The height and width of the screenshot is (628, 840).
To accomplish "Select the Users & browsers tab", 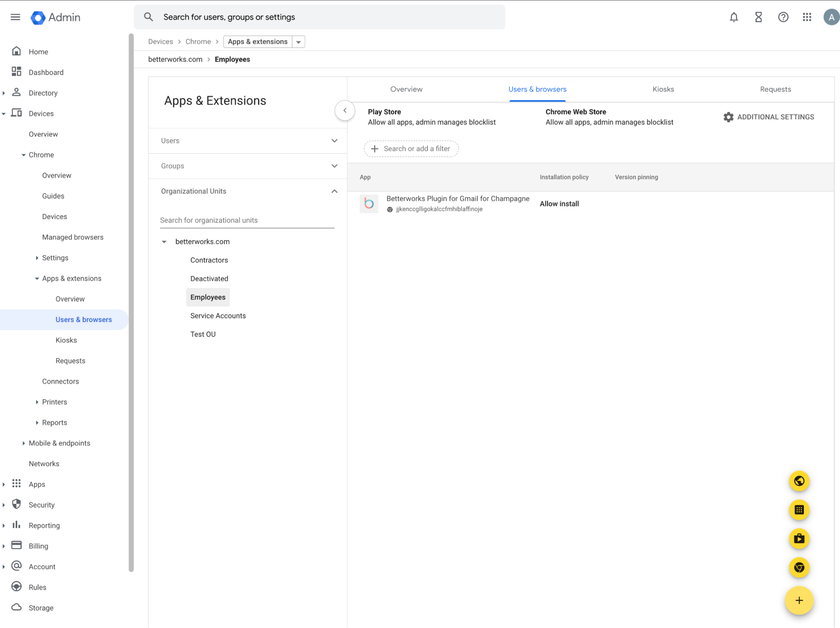I will click(x=537, y=89).
